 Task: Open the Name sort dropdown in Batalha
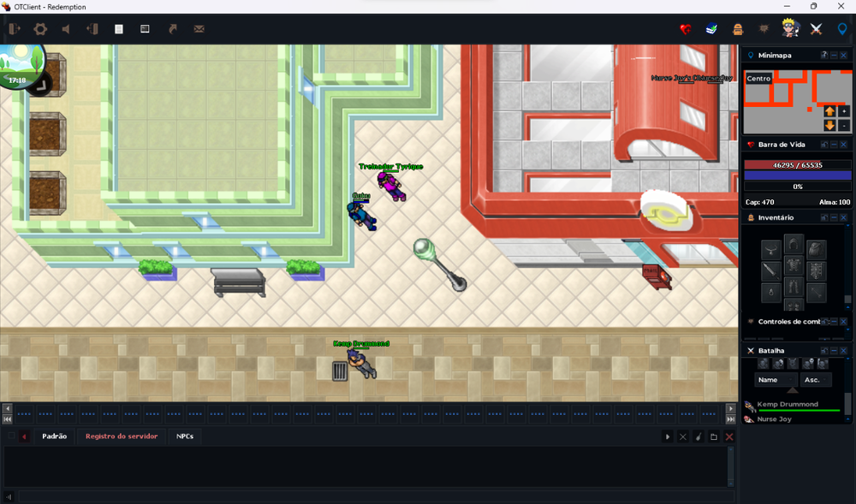(x=776, y=380)
